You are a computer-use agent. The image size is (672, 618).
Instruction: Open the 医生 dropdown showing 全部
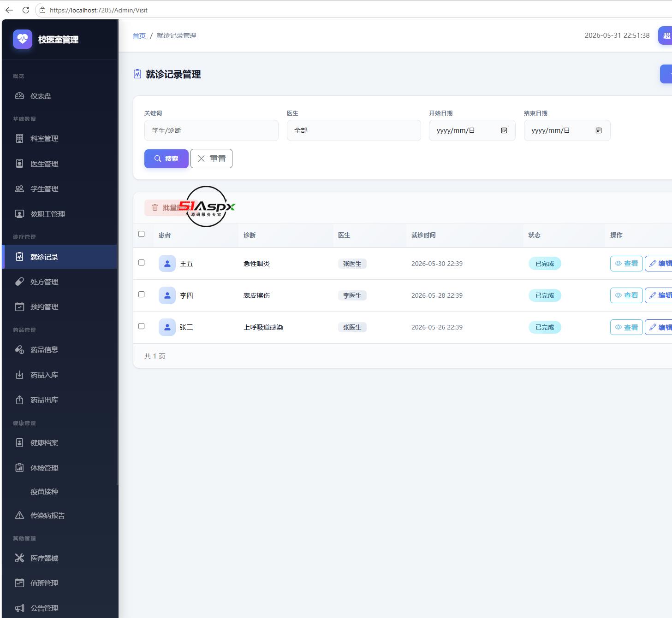[x=354, y=130]
